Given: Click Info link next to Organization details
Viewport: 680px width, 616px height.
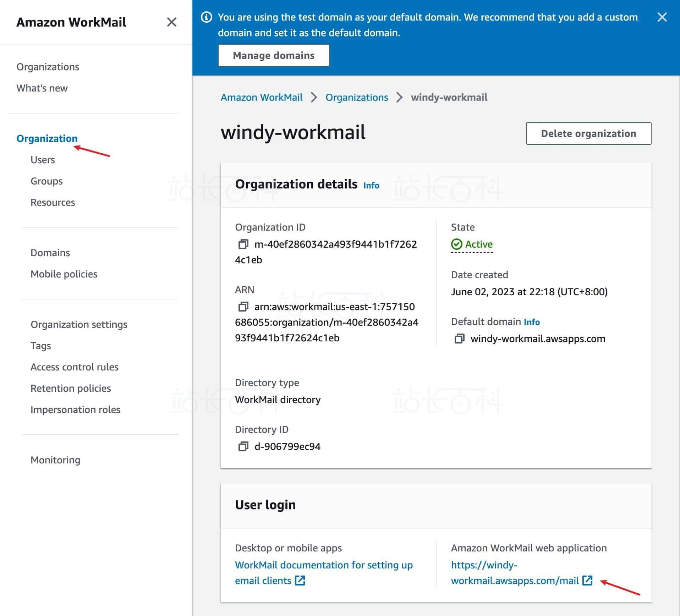Looking at the screenshot, I should pos(371,185).
